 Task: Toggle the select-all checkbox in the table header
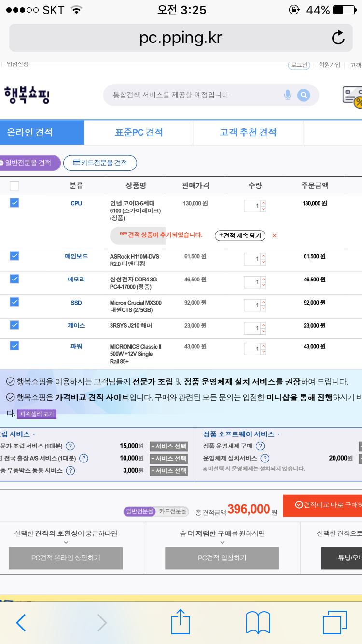(14, 185)
